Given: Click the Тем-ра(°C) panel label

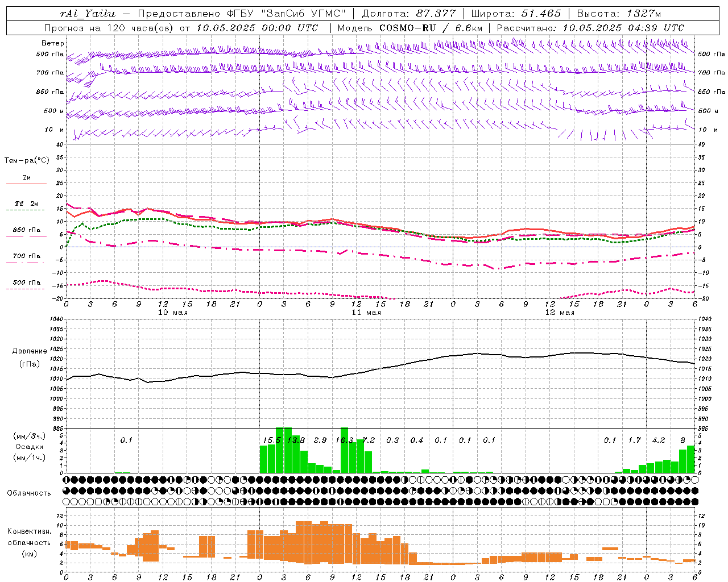Looking at the screenshot, I should point(27,161).
